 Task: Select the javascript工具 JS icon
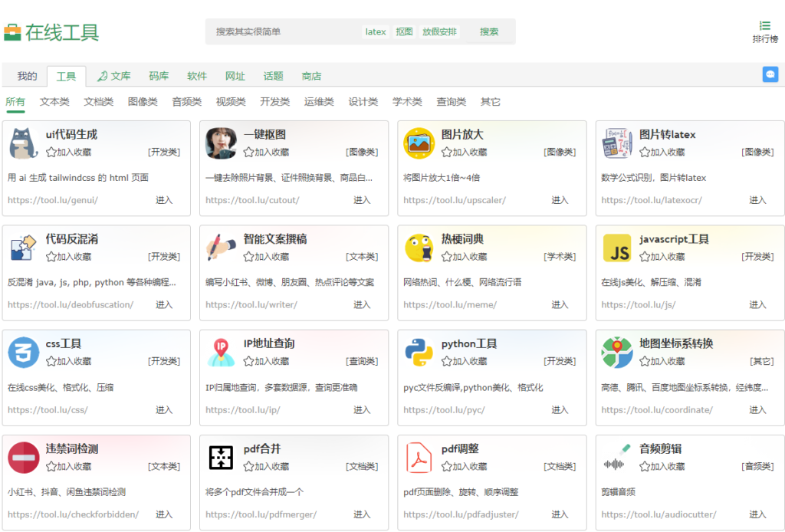click(x=616, y=248)
